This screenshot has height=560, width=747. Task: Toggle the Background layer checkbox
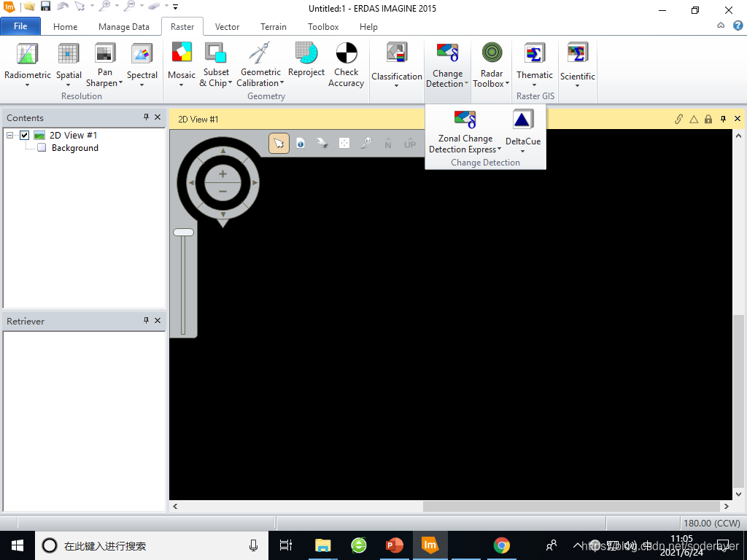pos(42,147)
